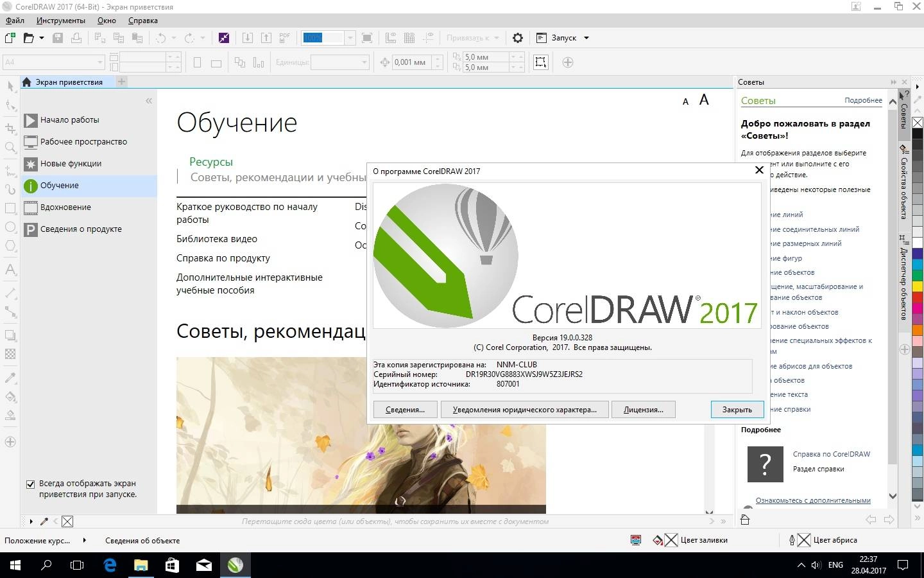Select the Drop Shadow tool
Image resolution: width=924 pixels, height=578 pixels.
tap(10, 335)
